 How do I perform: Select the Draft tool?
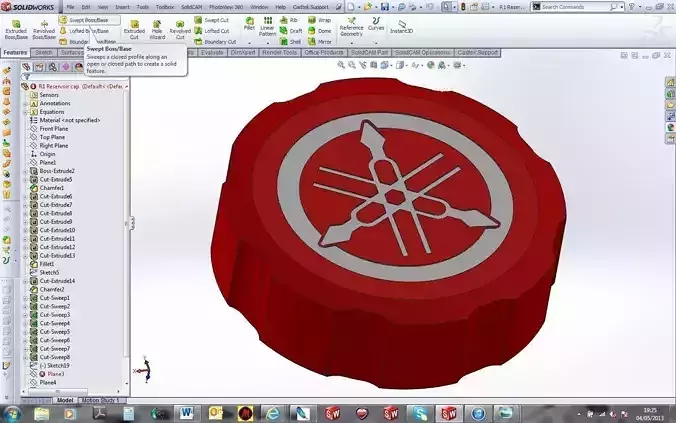click(x=291, y=31)
